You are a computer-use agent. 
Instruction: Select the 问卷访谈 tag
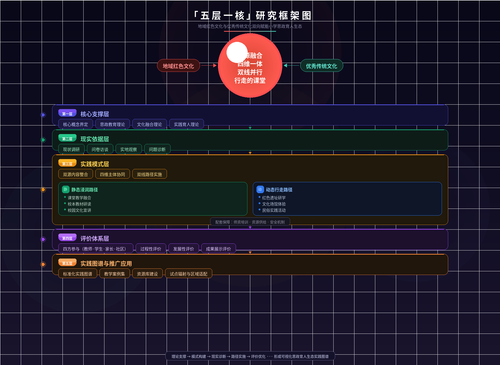[100, 149]
